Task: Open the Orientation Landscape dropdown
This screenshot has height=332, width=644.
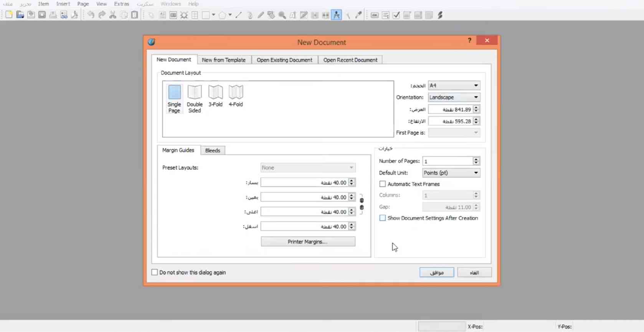Action: pos(454,97)
